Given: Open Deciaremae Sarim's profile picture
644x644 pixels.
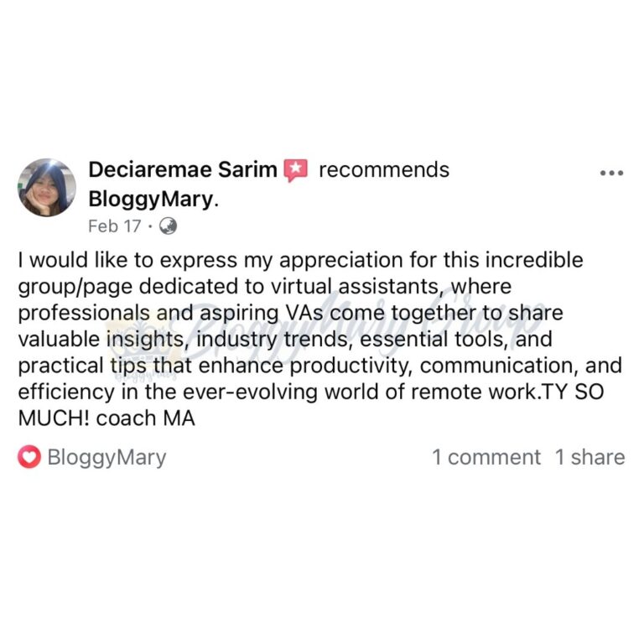Looking at the screenshot, I should 47,187.
